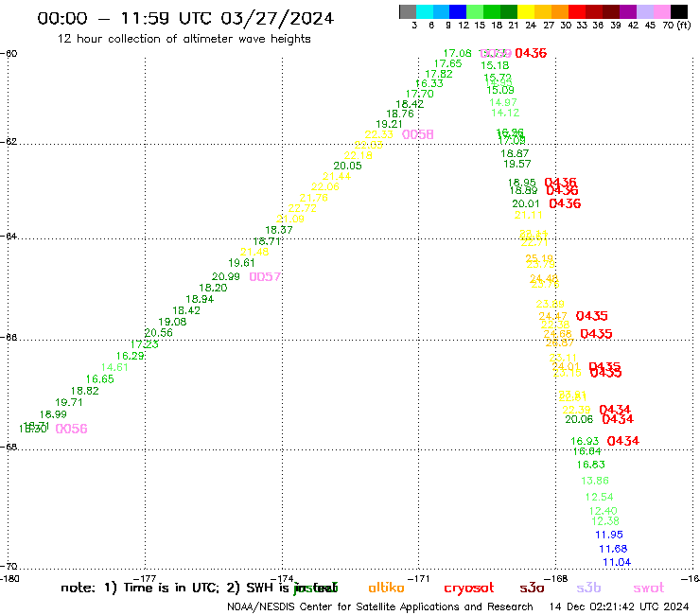This screenshot has width=700, height=615.
Task: Click the wave height value 17.23
Action: point(145,344)
